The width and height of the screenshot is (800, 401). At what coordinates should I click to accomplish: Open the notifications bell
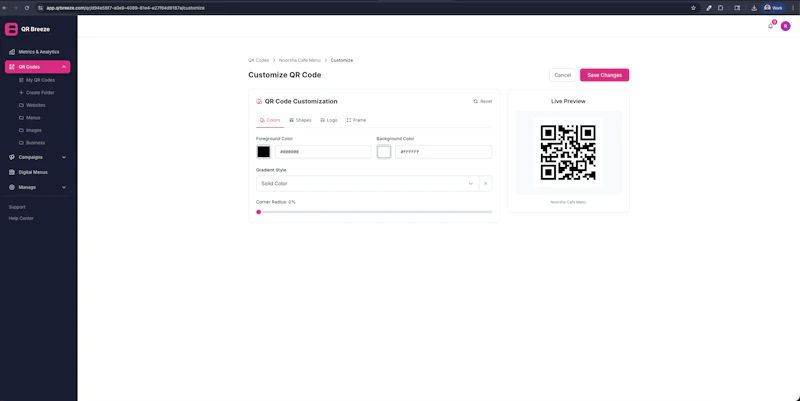(x=771, y=26)
